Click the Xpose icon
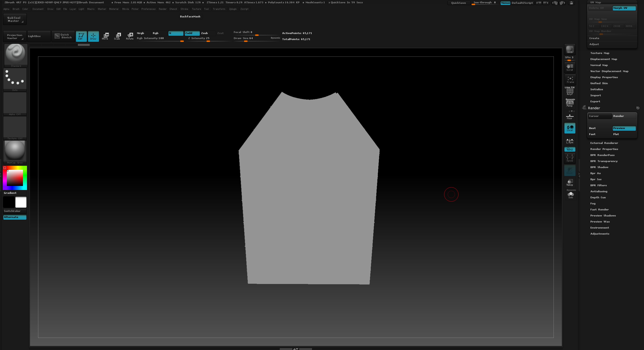 click(570, 158)
